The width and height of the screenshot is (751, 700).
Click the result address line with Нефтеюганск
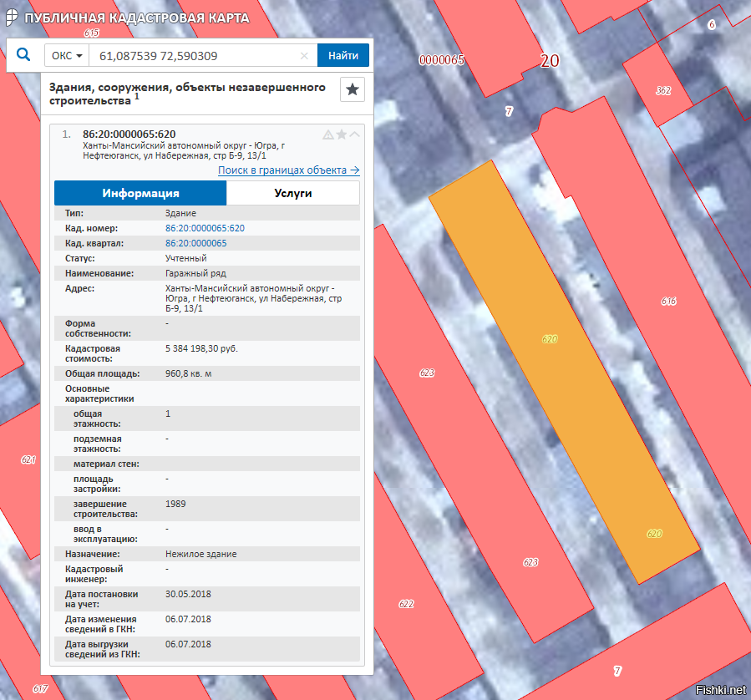[184, 150]
